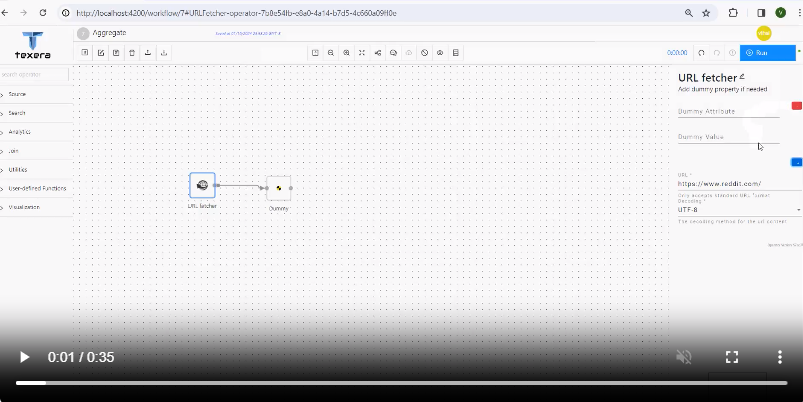Click the 0:00:00 execution timer text
The width and height of the screenshot is (803, 402).
click(677, 53)
